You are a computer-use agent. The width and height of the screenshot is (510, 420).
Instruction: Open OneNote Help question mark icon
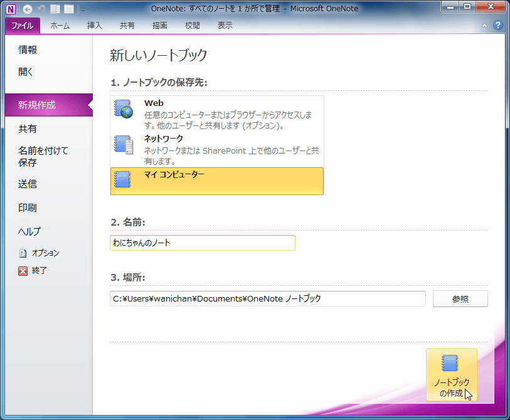497,25
